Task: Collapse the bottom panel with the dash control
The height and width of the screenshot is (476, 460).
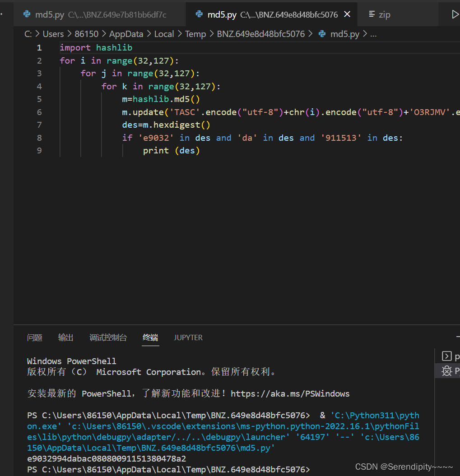Action: (x=458, y=337)
